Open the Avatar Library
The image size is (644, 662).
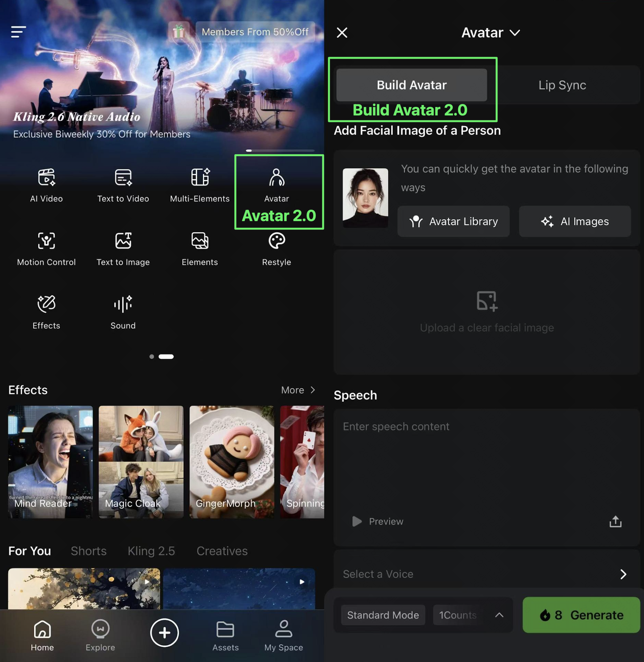point(453,221)
